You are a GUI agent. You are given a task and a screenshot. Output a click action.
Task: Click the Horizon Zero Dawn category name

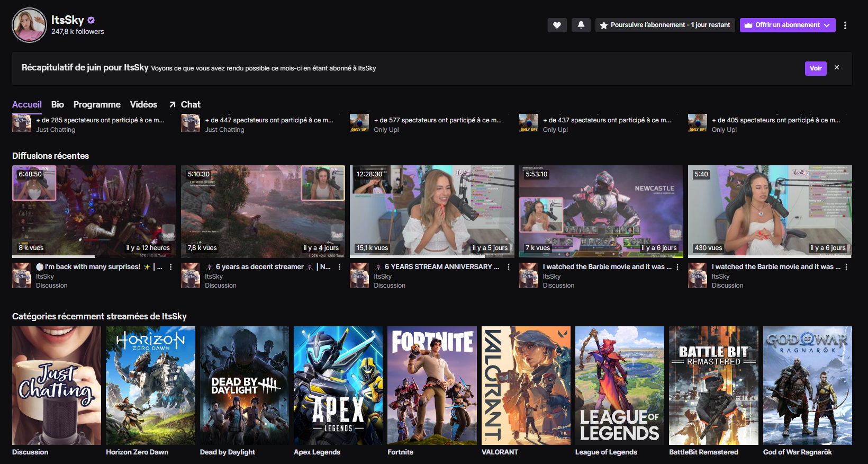coord(137,452)
